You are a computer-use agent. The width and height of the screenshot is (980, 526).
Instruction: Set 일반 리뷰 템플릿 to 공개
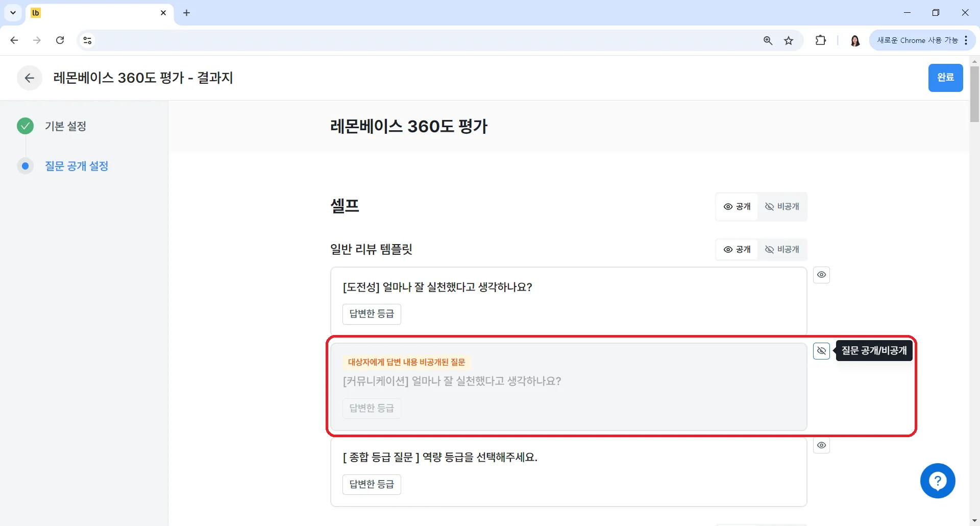tap(737, 249)
